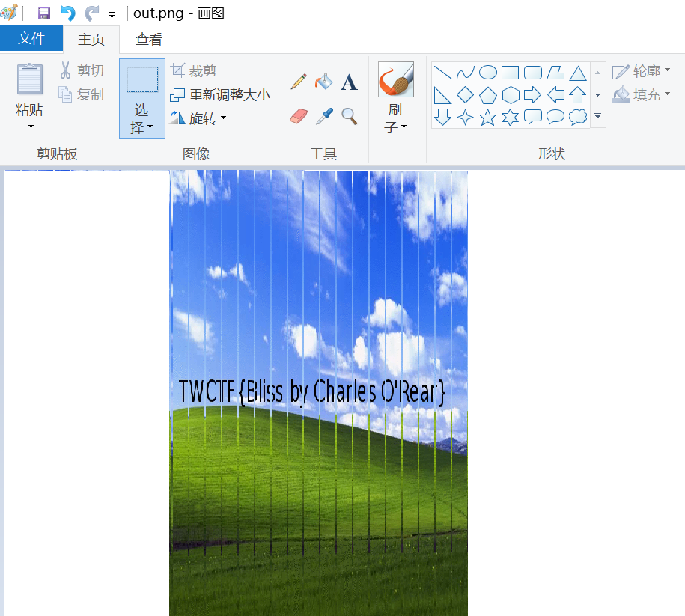Choose the five-point star shape
Viewport: 685px width, 616px height.
click(x=488, y=118)
